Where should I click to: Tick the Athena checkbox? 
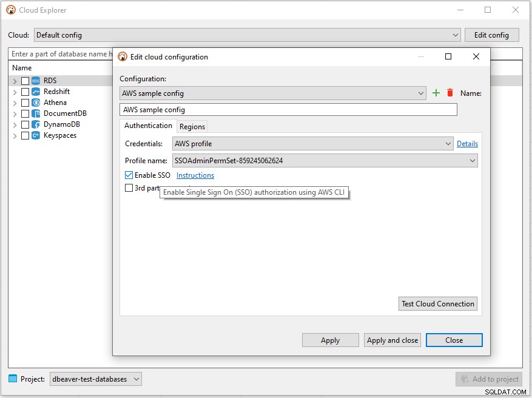[x=25, y=103]
